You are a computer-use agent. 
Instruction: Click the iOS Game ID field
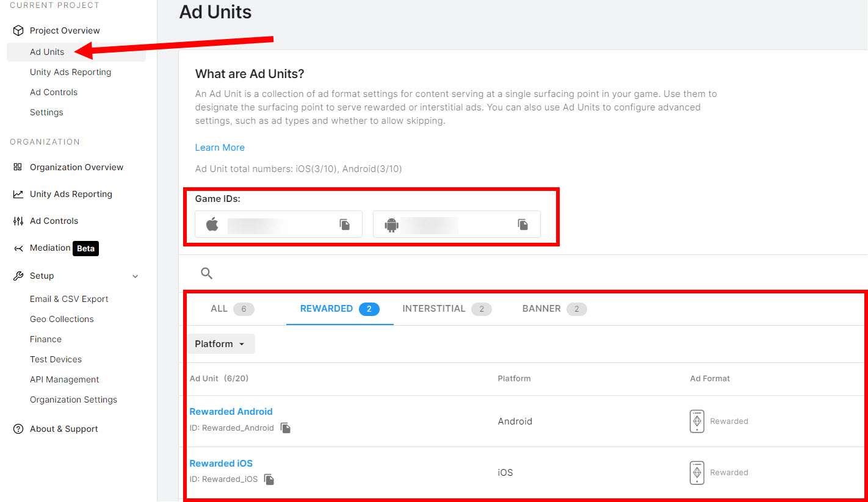278,224
